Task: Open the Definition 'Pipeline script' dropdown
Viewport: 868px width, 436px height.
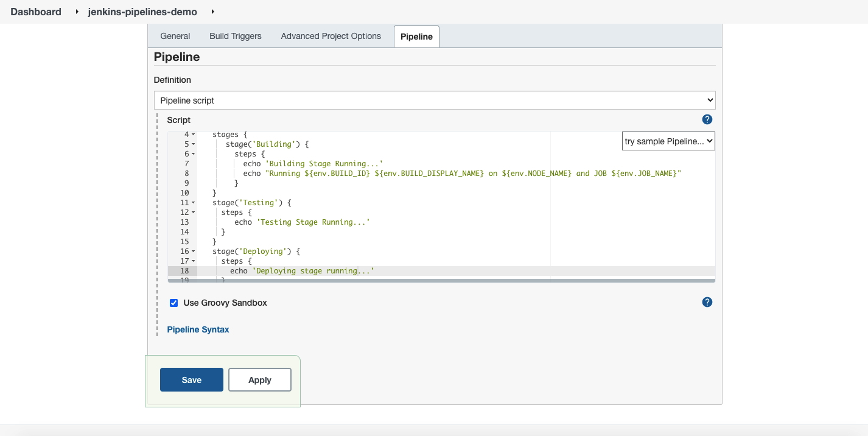Action: (434, 100)
